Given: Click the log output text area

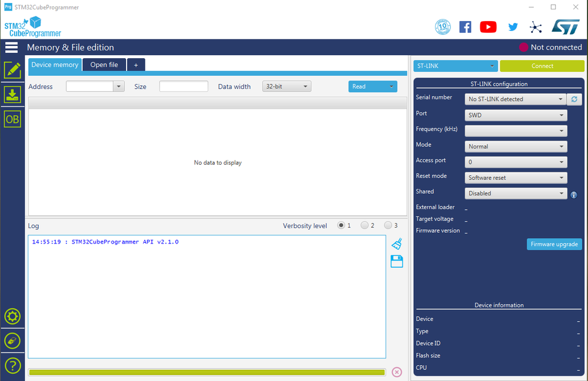Looking at the screenshot, I should [207, 297].
